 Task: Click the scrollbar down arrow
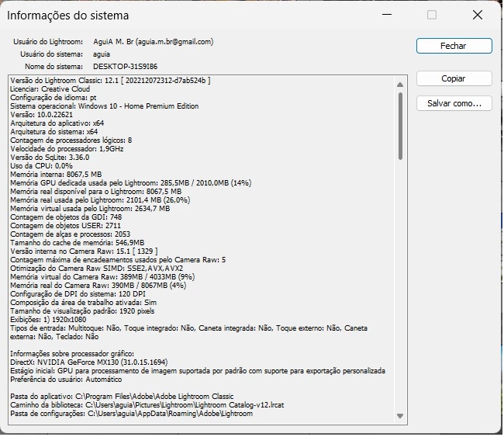click(401, 417)
